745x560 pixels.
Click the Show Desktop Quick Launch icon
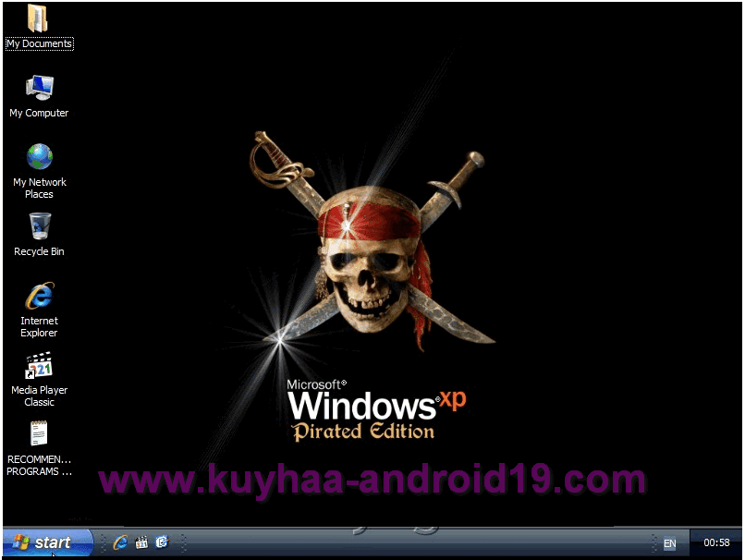point(162,542)
